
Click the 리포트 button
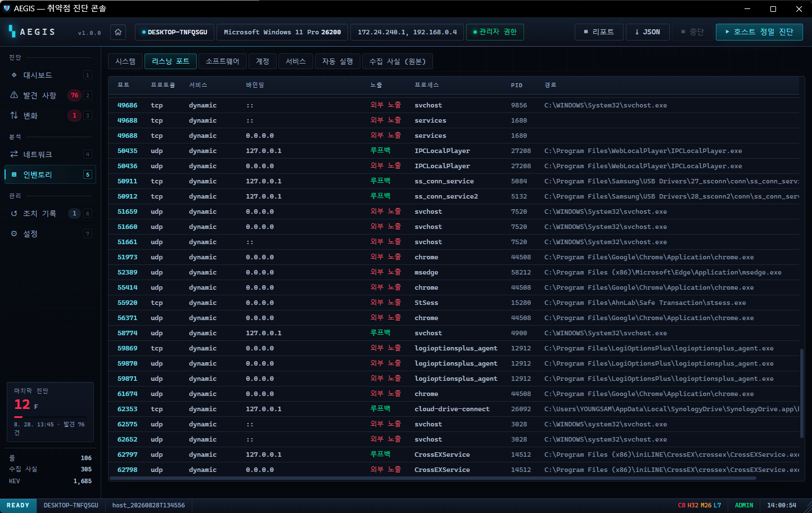pos(599,32)
